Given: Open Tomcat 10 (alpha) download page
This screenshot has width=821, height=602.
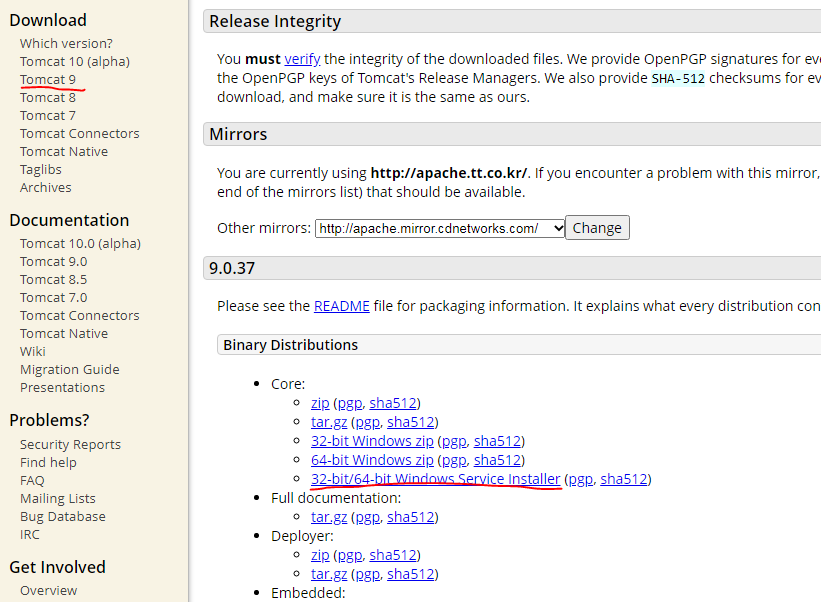Looking at the screenshot, I should tap(75, 62).
